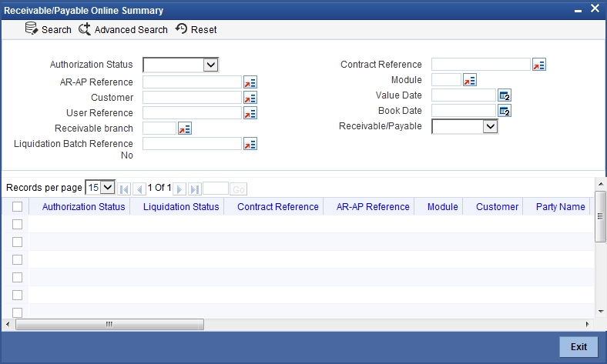Minimize the Receivable/Payable Online Summary window
Image resolution: width=607 pixels, height=364 pixels.
click(x=578, y=11)
